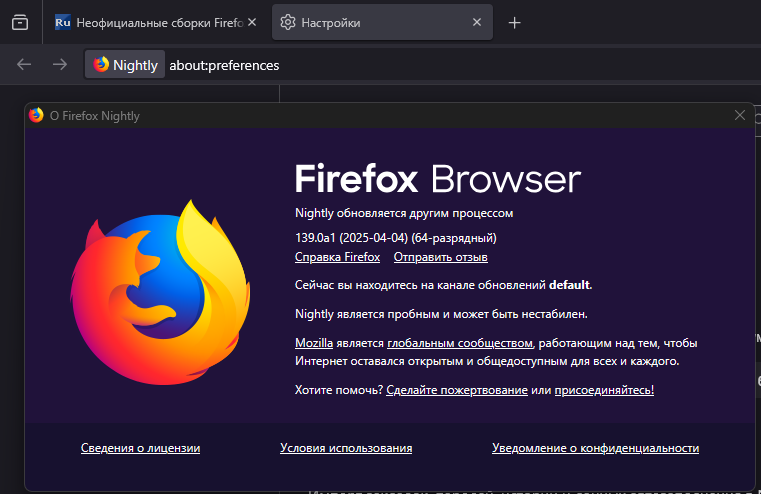Go forward using the forward arrow
The height and width of the screenshot is (494, 761).
point(60,65)
